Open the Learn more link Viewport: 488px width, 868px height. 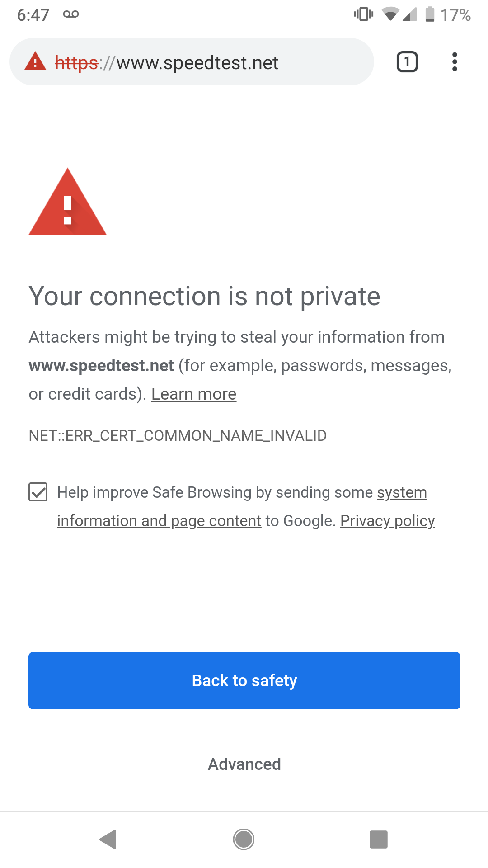pyautogui.click(x=194, y=394)
